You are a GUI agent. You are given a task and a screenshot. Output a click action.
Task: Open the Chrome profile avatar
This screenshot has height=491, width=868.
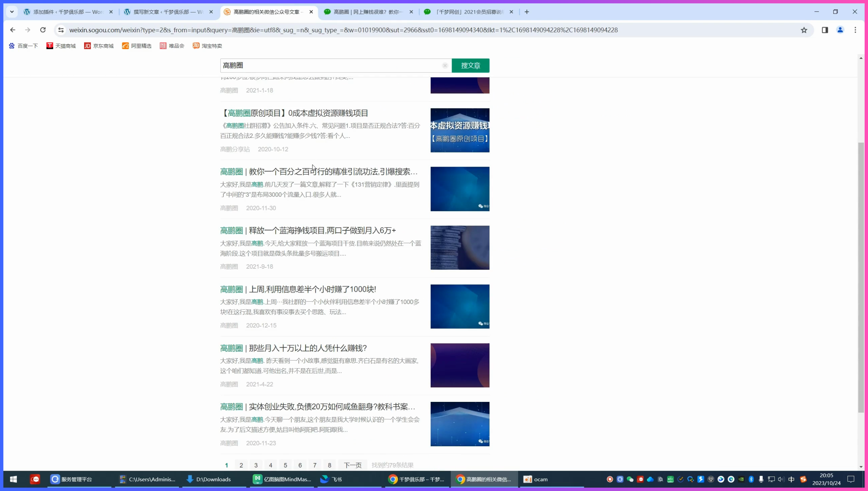tap(840, 30)
